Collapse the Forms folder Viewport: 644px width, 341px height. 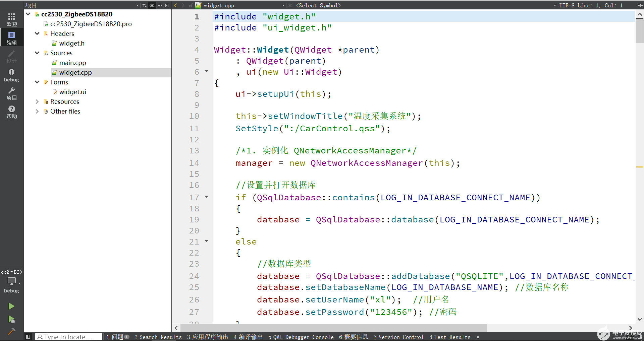coord(37,82)
